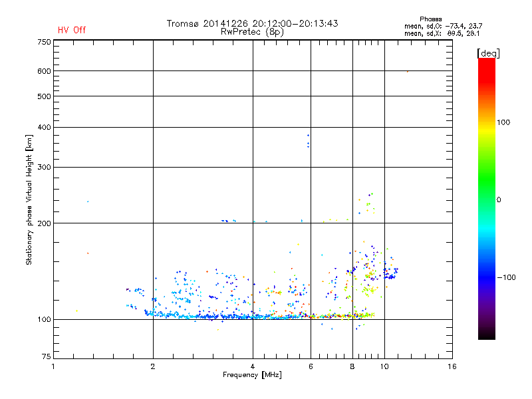This screenshot has height=399, width=532.
Task: Click the 'Phases' statistics header
Action: click(430, 19)
